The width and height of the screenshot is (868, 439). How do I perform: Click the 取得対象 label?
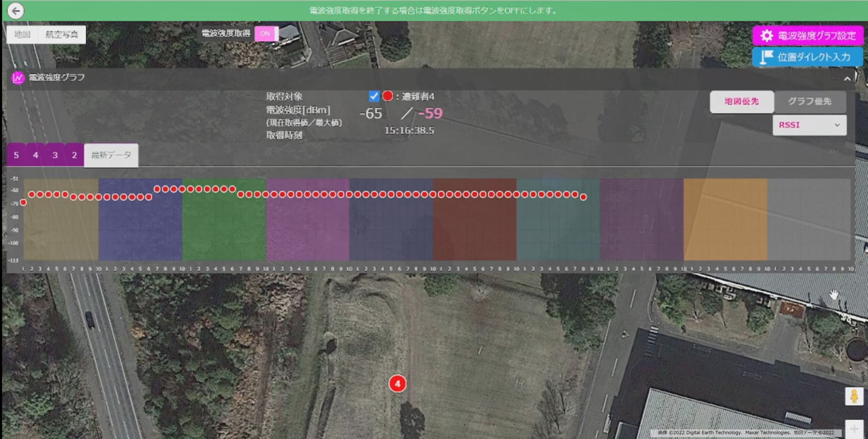click(284, 96)
